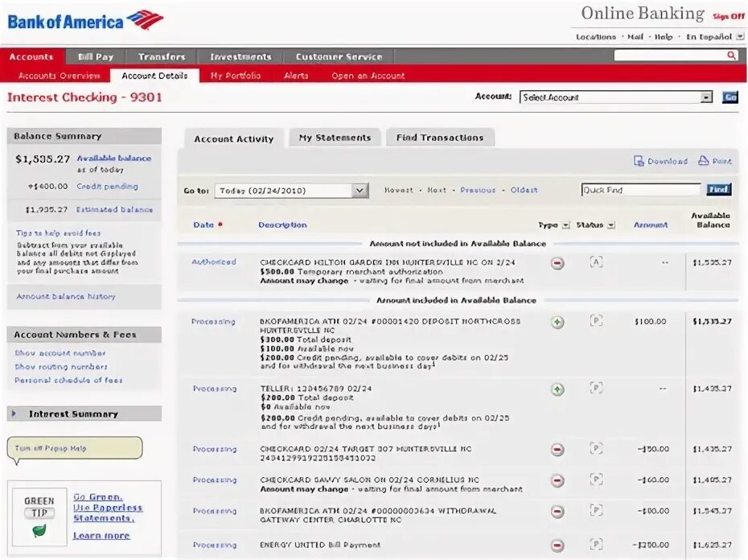This screenshot has width=748, height=560.
Task: Open the Go to date dropdown
Action: pos(291,191)
